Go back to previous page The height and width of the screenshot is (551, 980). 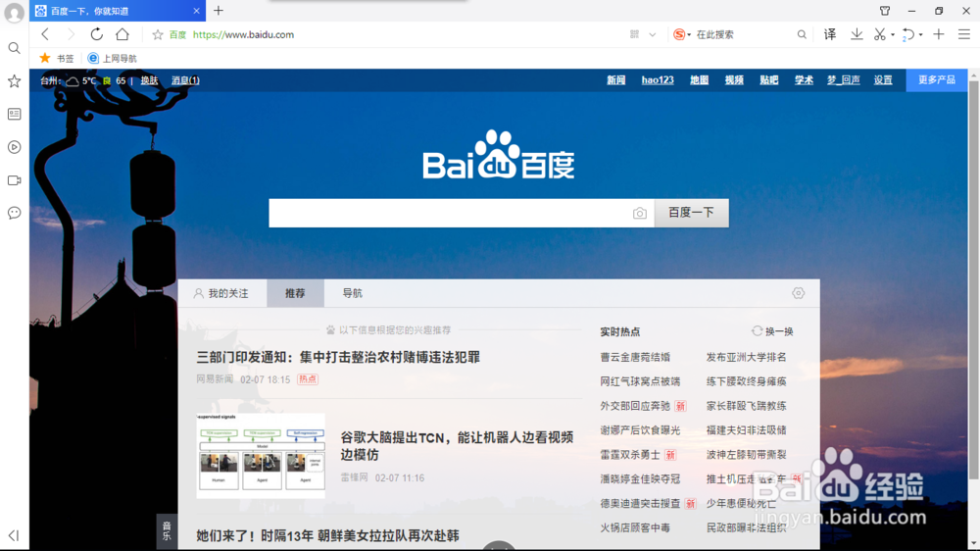45,34
